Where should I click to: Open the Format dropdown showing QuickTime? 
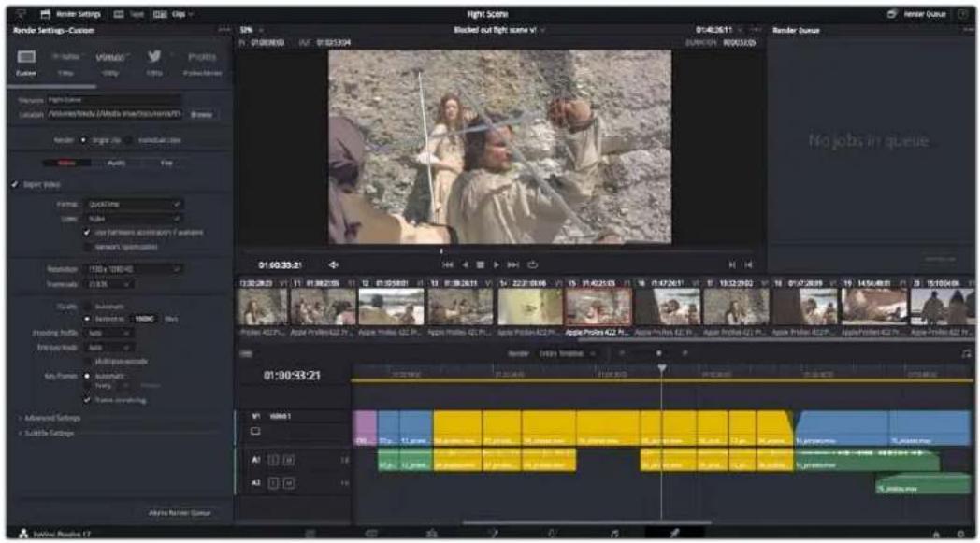133,204
